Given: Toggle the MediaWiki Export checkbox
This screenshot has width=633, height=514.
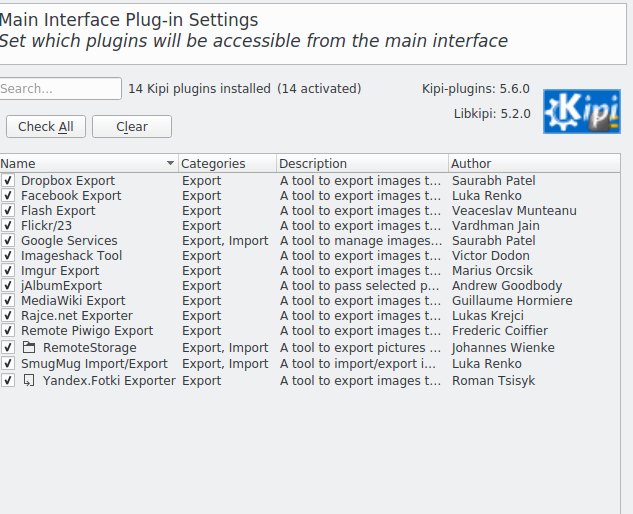Looking at the screenshot, I should click(x=8, y=301).
